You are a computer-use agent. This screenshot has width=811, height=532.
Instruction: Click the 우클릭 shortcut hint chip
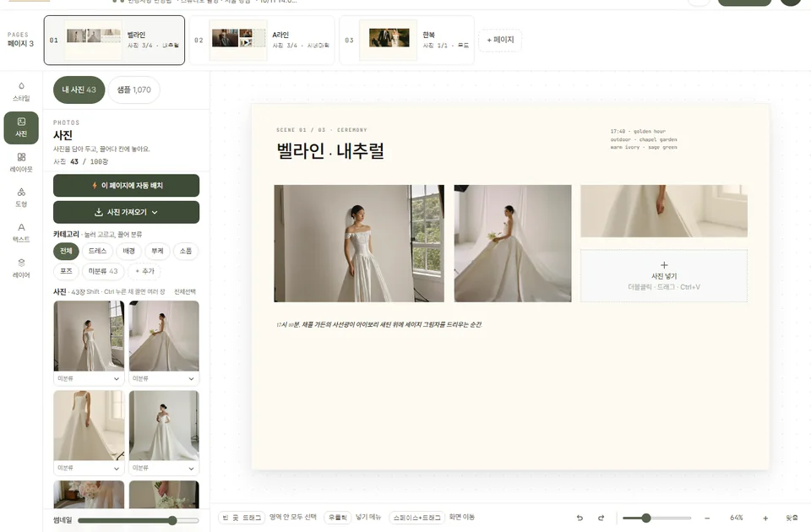[338, 518]
